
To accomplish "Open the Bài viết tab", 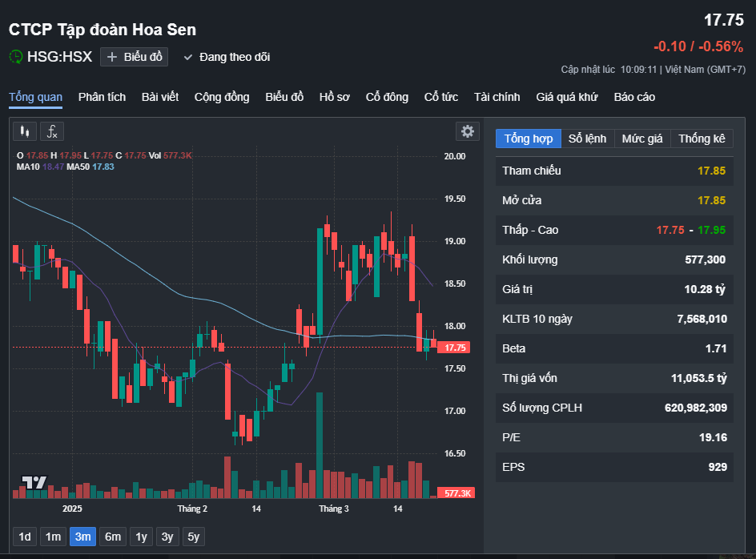I will click(160, 98).
